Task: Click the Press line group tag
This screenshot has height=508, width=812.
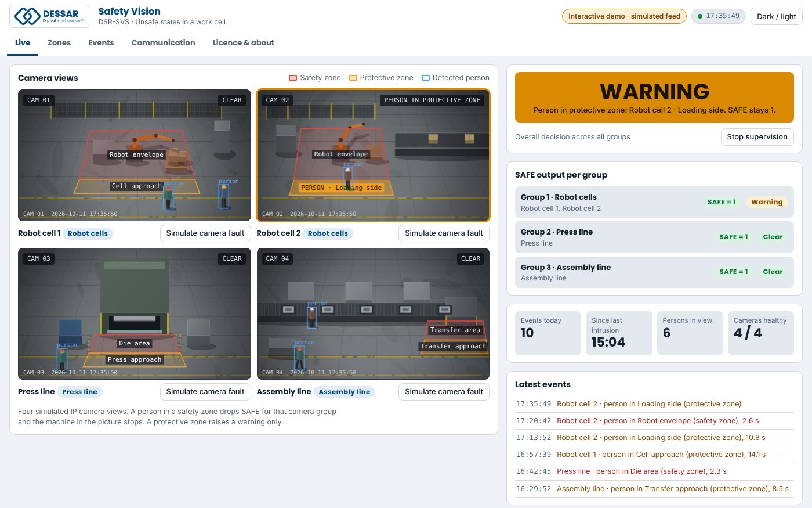Action: (x=79, y=392)
